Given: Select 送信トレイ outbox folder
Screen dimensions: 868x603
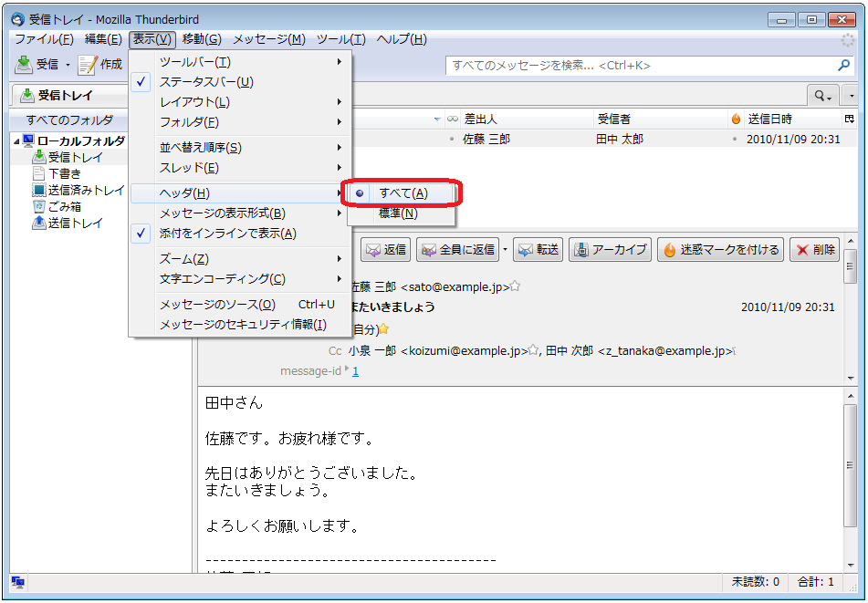Looking at the screenshot, I should pos(68,223).
